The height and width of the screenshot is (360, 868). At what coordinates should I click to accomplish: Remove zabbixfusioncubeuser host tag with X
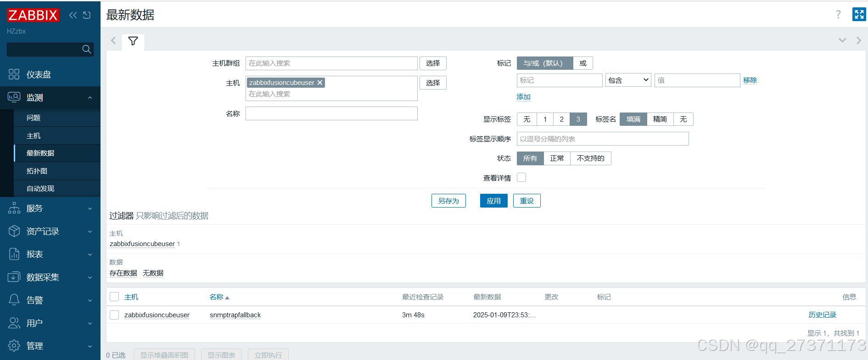[x=320, y=83]
